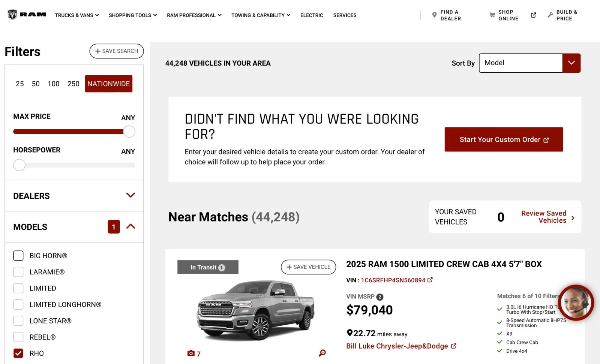Click the map pin beside 22.72 miles away

pyautogui.click(x=349, y=333)
